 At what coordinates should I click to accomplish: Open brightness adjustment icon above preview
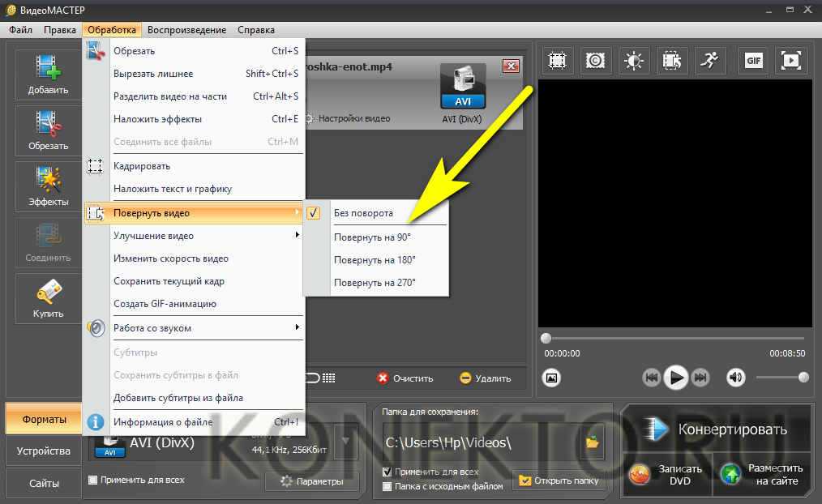pos(634,61)
